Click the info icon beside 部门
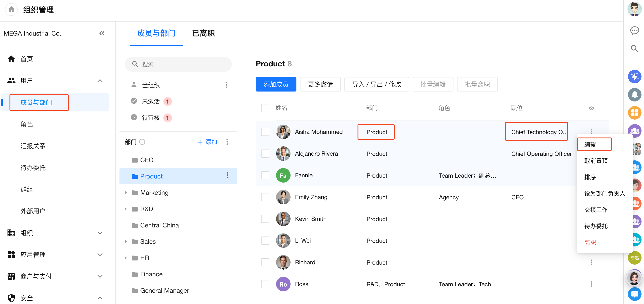The width and height of the screenshot is (644, 304). click(x=142, y=142)
